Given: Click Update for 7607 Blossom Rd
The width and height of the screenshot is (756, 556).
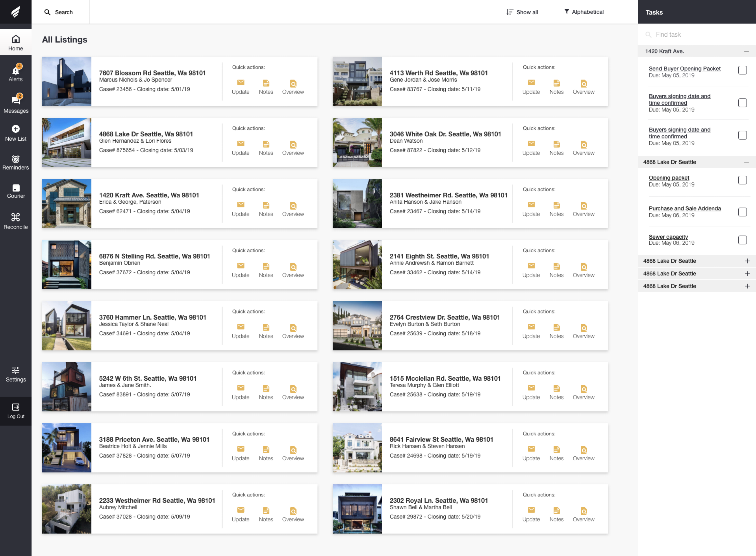Looking at the screenshot, I should 240,87.
